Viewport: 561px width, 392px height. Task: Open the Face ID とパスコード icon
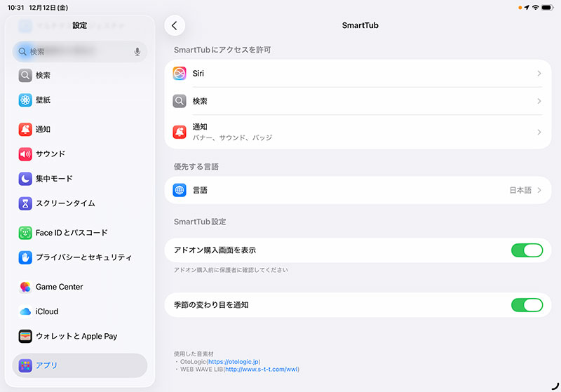[25, 233]
